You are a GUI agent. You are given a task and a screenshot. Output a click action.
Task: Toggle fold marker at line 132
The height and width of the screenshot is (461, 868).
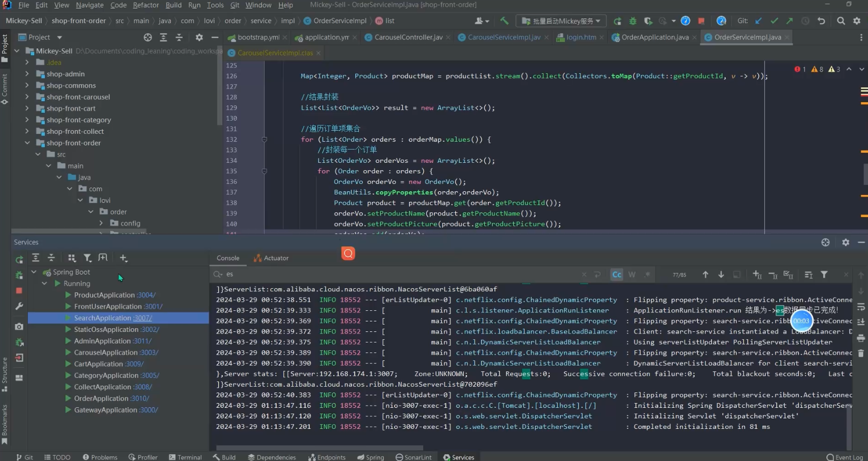click(x=265, y=140)
